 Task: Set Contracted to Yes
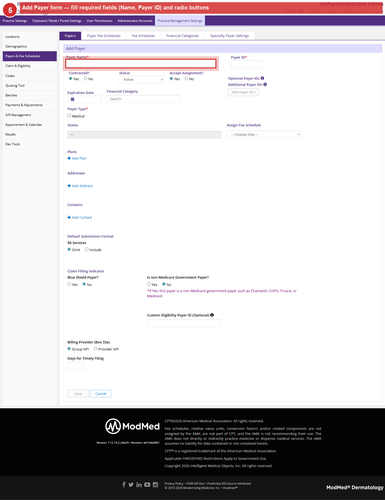(70, 79)
